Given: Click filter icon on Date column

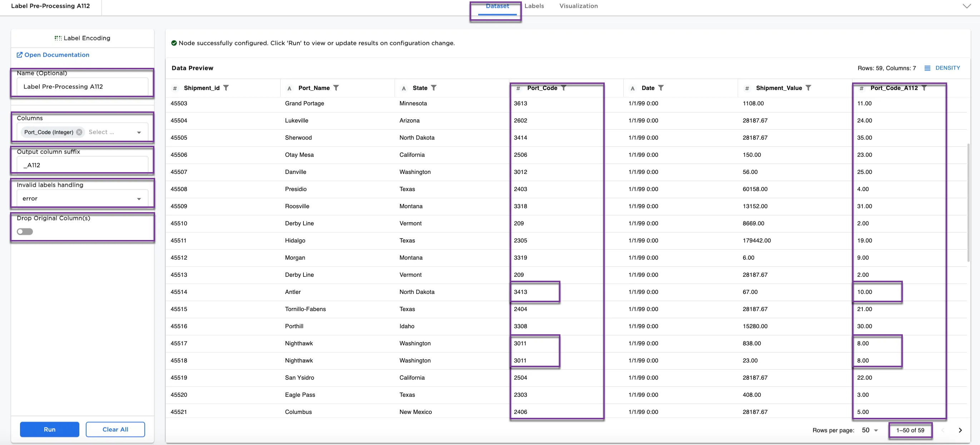Looking at the screenshot, I should tap(661, 88).
